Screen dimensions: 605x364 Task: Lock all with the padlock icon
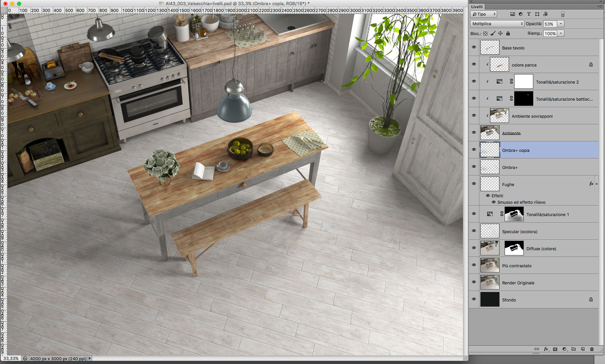508,33
